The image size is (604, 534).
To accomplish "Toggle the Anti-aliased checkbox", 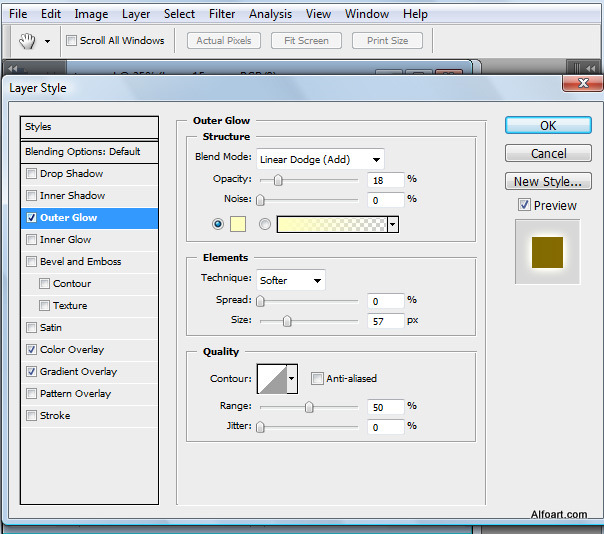I will tap(317, 379).
